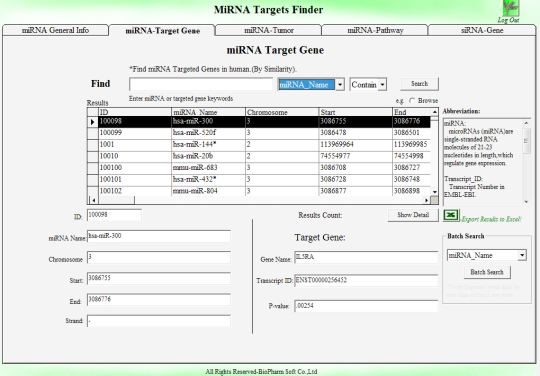Click ID cell 100100

point(135,168)
